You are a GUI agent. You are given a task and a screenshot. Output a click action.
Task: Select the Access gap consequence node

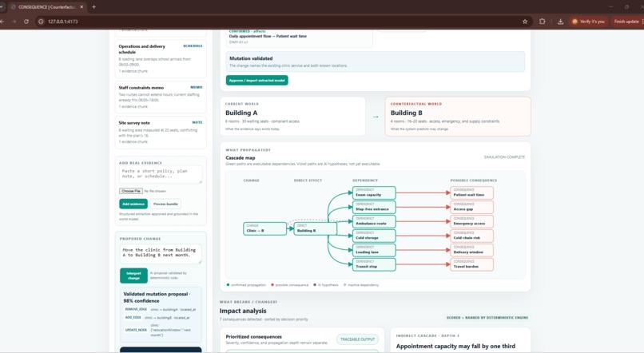(472, 207)
